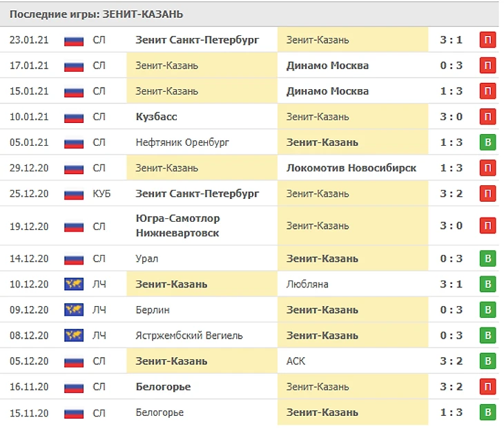Image resolution: width=504 pixels, height=429 pixels.
Task: Click the loss badge in the Кузбасс row
Action: (x=487, y=117)
